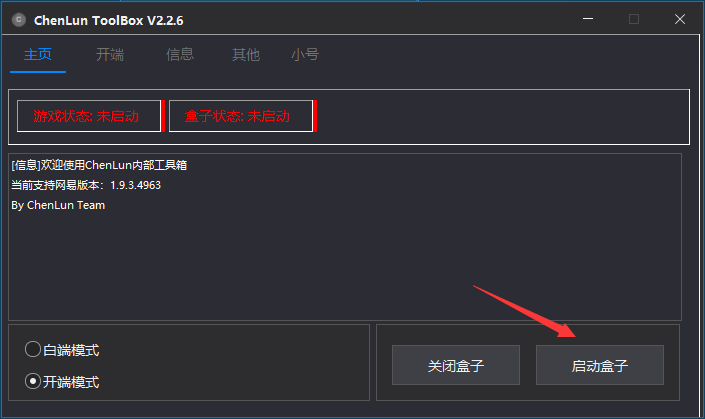Switch to the 主页 tab
705x419 pixels.
coord(38,55)
